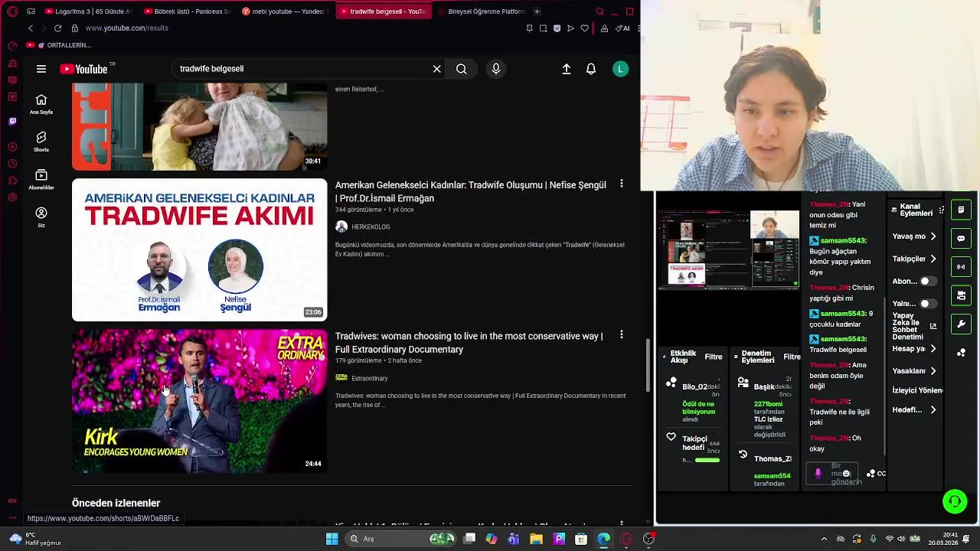Open Filtre in Etkinlik Akışı panel

(714, 357)
